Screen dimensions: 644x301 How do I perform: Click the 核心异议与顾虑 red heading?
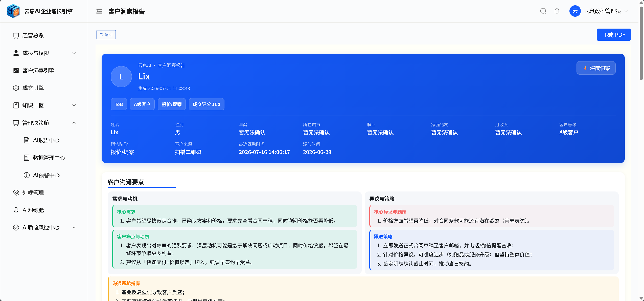pyautogui.click(x=390, y=212)
